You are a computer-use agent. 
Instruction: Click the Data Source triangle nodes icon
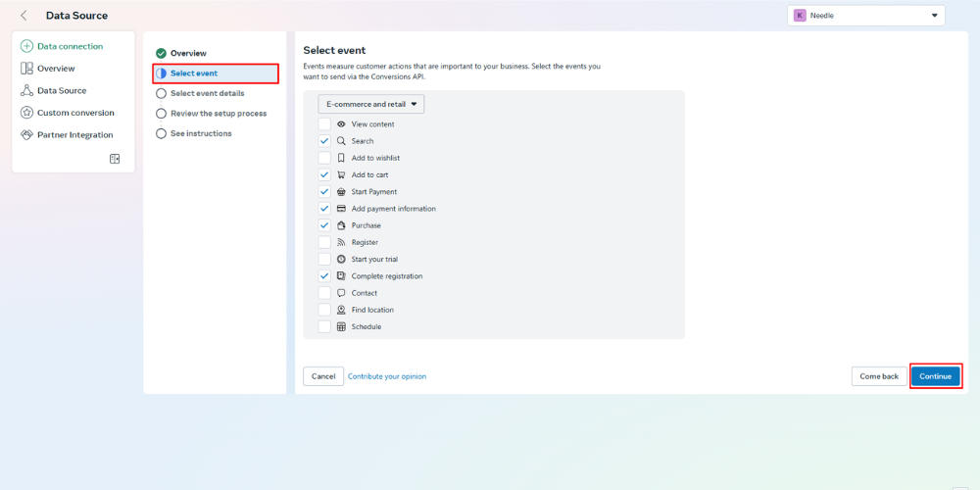[26, 90]
